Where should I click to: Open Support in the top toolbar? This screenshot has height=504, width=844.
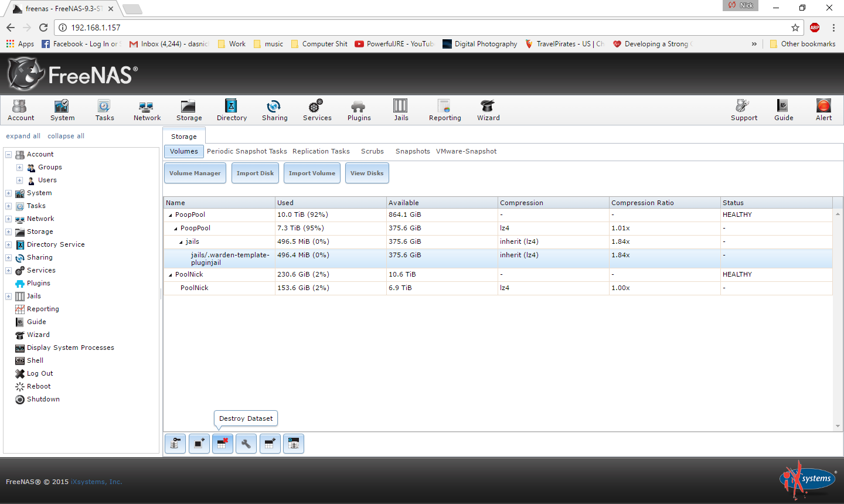click(744, 110)
